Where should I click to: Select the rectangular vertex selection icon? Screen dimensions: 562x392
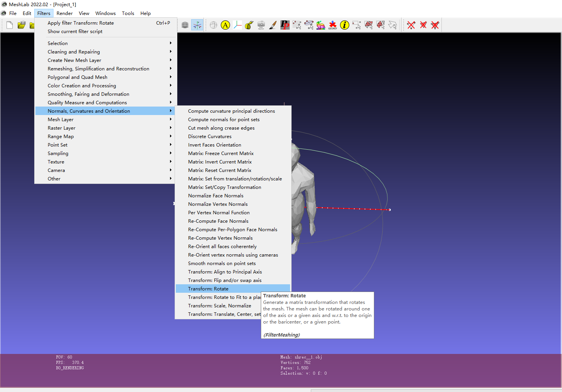pyautogui.click(x=357, y=25)
